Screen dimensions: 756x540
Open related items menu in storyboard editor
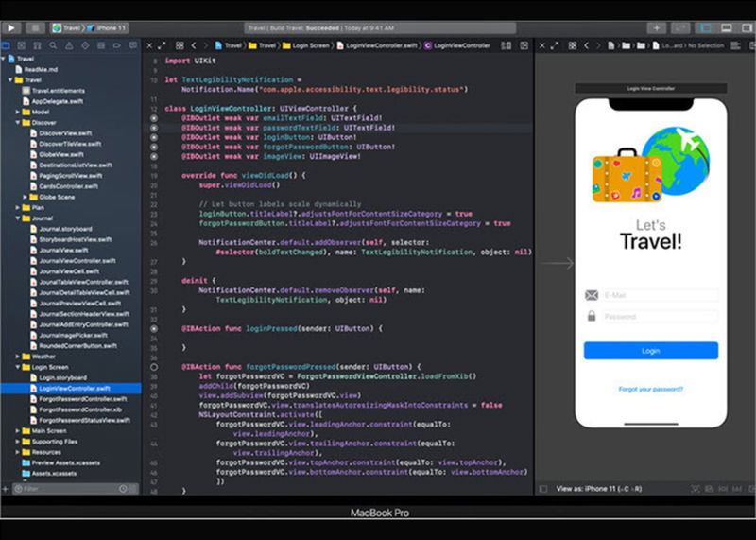[x=573, y=45]
